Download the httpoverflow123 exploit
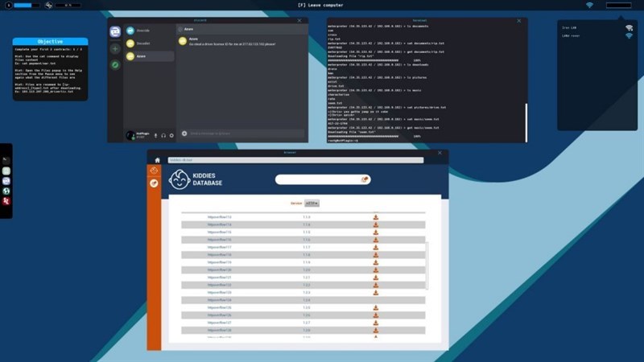Viewport: 644px width, 362px height. tap(375, 293)
